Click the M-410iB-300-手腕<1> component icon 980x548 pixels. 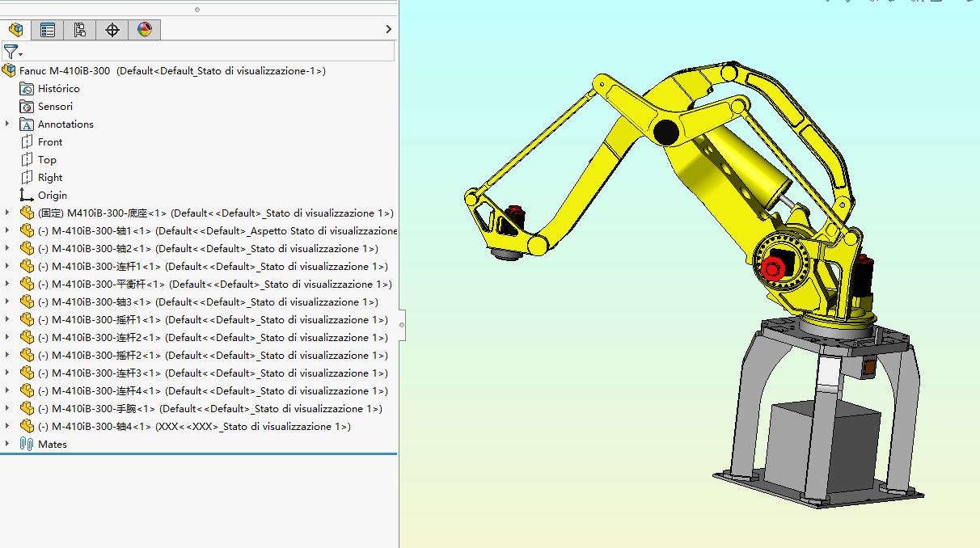click(x=27, y=409)
